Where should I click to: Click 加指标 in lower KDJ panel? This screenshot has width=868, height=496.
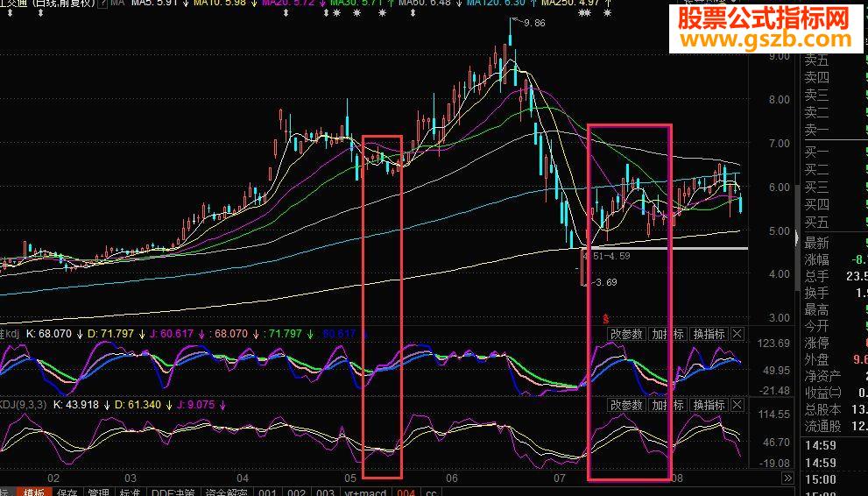pos(667,406)
